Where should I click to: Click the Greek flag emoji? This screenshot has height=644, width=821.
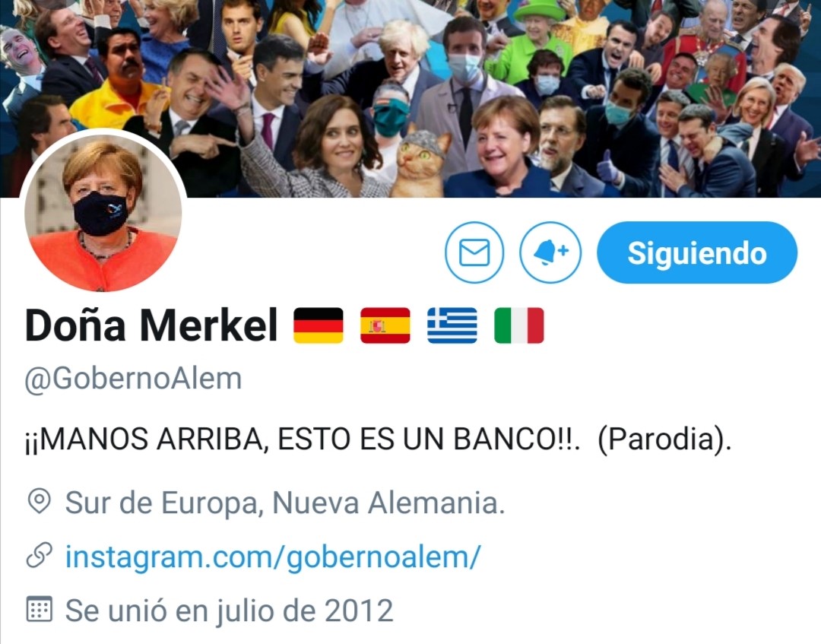[x=452, y=325]
